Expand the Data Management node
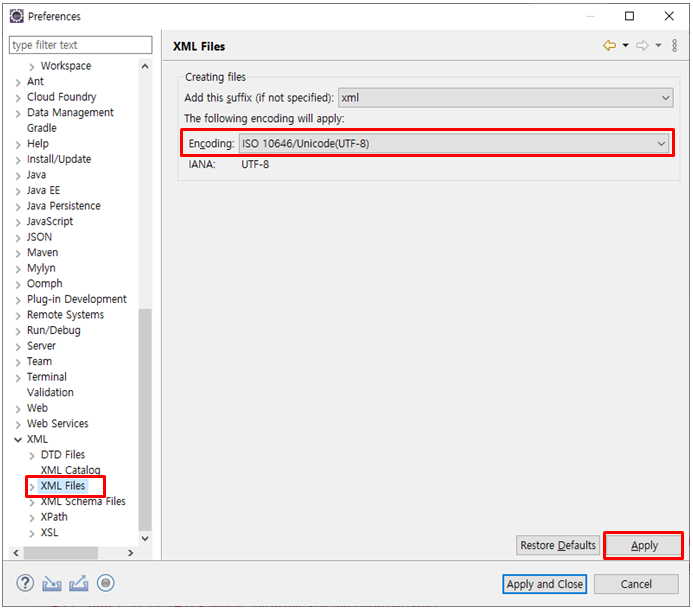 18,114
